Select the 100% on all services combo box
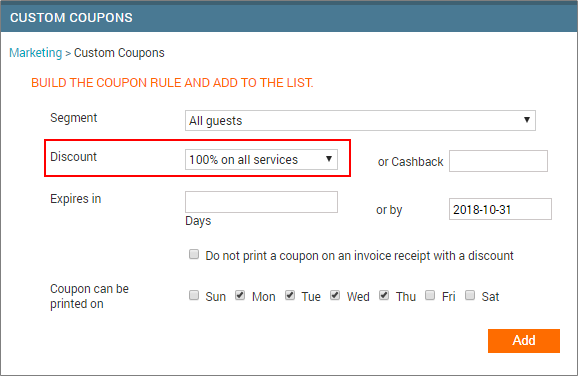578x376 pixels. click(x=261, y=159)
